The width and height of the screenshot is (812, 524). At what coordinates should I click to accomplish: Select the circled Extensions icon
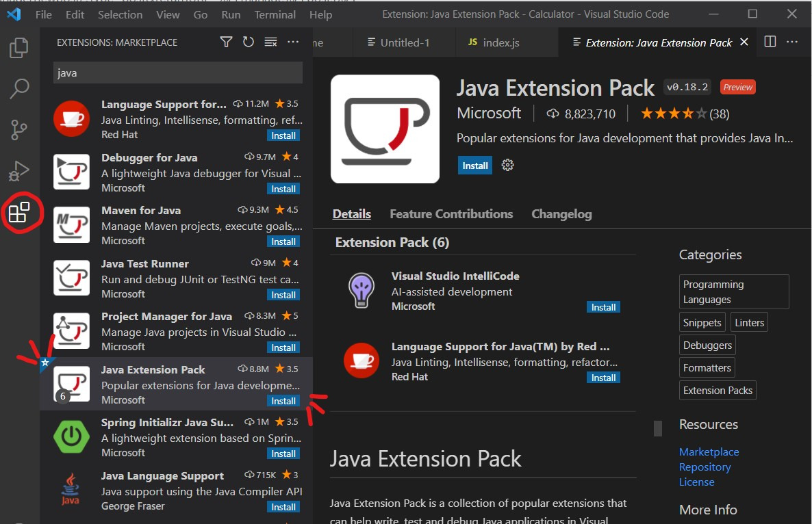tap(19, 212)
